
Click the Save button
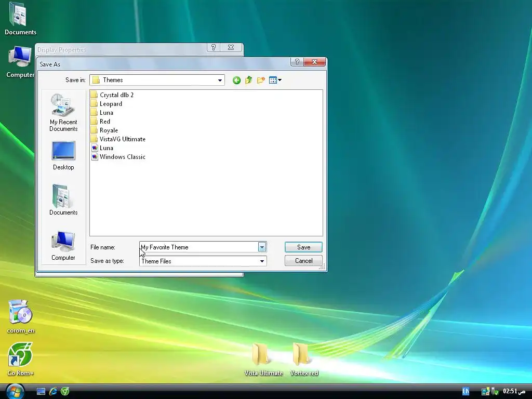303,247
